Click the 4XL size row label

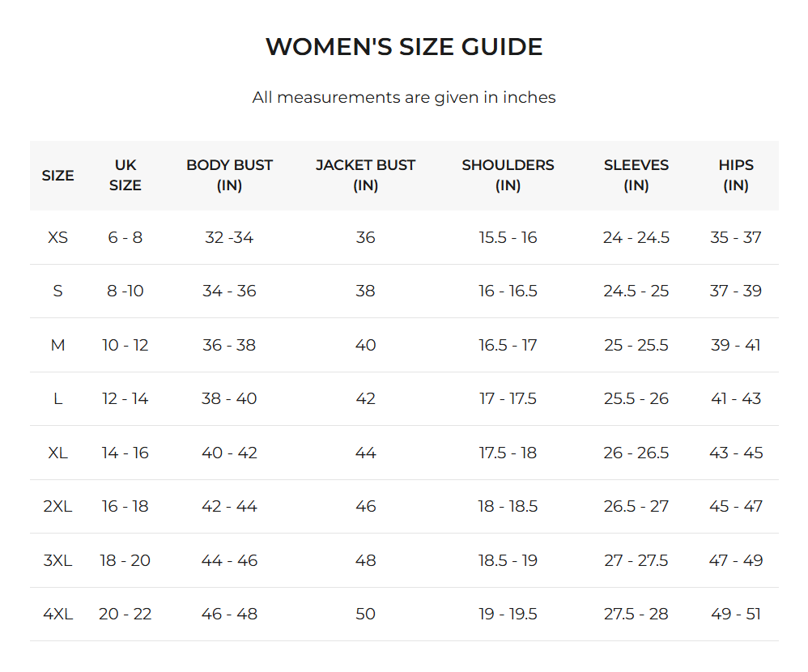click(x=57, y=615)
